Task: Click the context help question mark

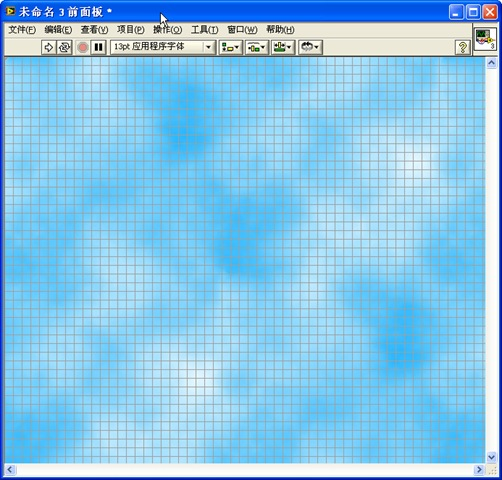Action: [463, 47]
